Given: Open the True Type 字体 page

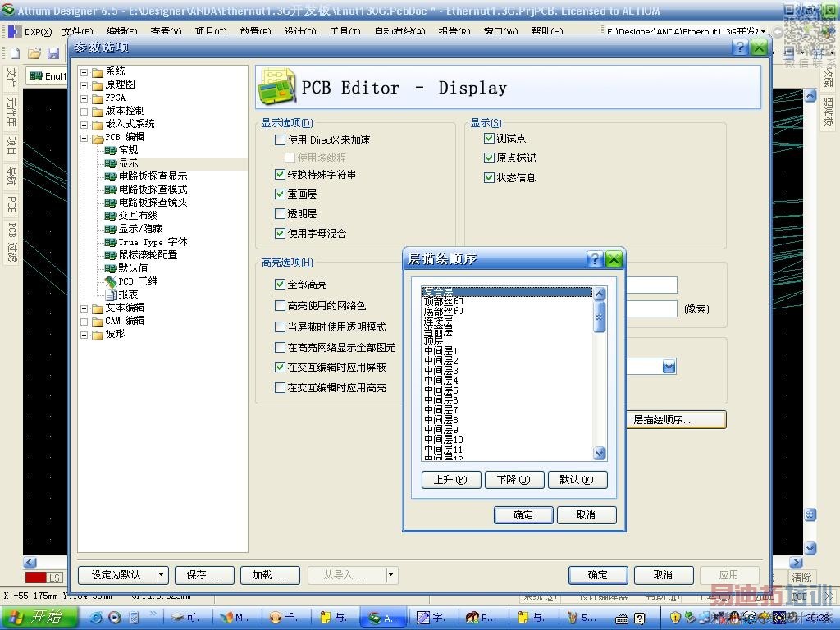Looking at the screenshot, I should pyautogui.click(x=153, y=242).
